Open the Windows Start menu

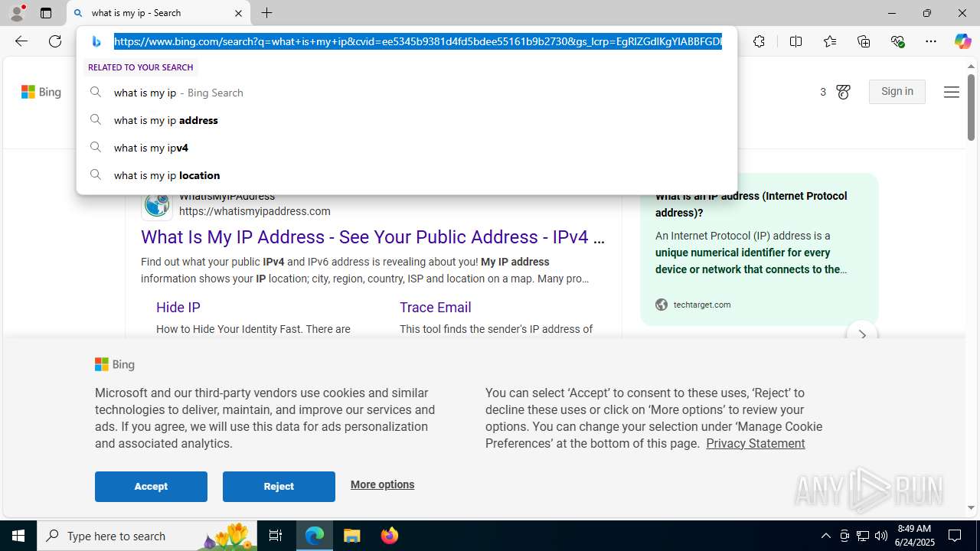tap(18, 536)
